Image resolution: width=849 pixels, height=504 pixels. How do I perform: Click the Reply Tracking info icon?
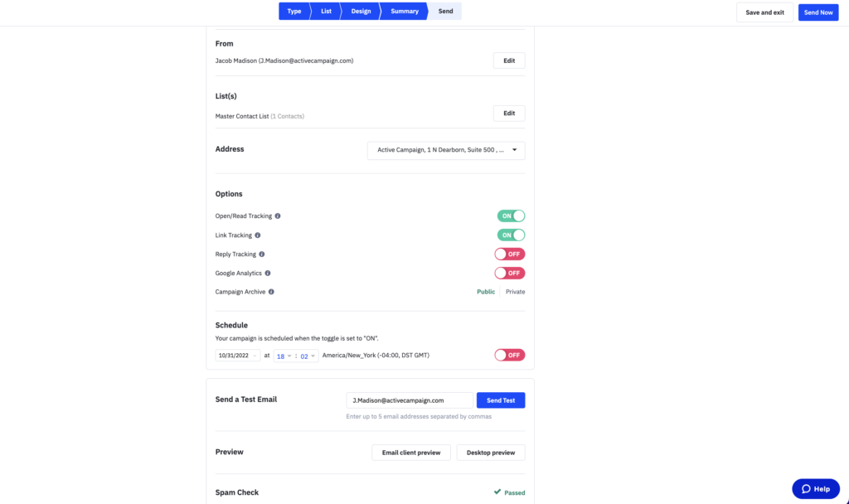tap(261, 254)
